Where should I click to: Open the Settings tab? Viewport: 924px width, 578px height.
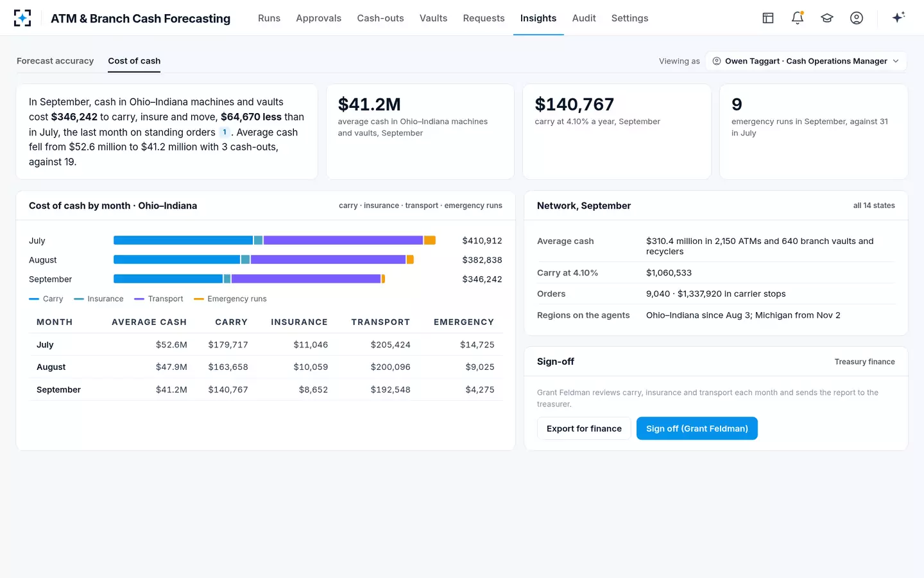[x=629, y=18]
